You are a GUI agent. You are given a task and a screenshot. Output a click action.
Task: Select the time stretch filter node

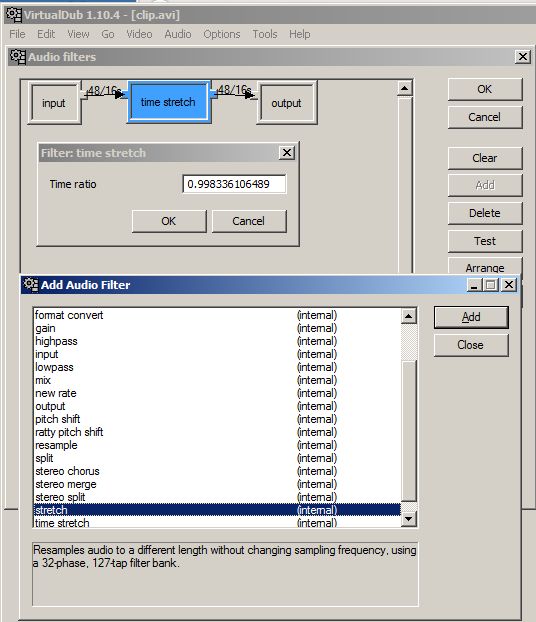tap(169, 102)
